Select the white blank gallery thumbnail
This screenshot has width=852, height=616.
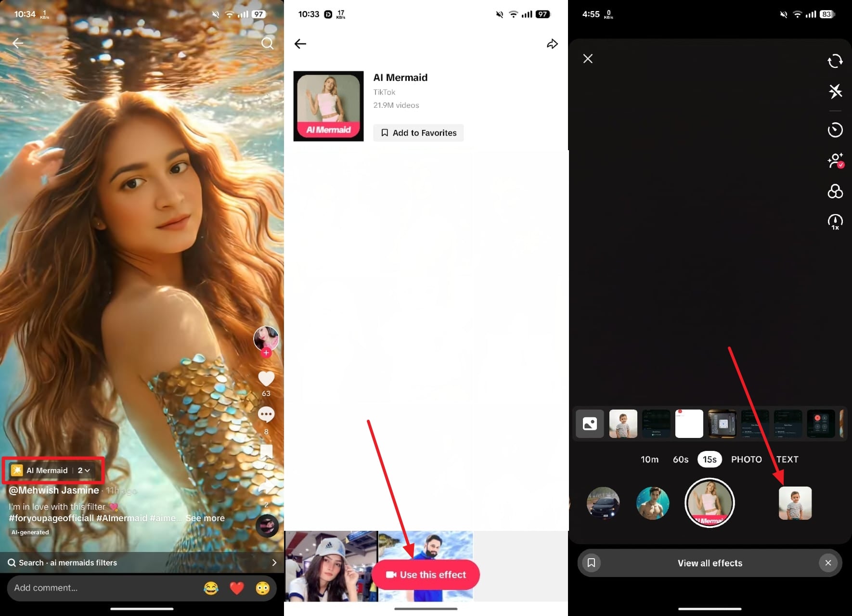click(x=689, y=423)
